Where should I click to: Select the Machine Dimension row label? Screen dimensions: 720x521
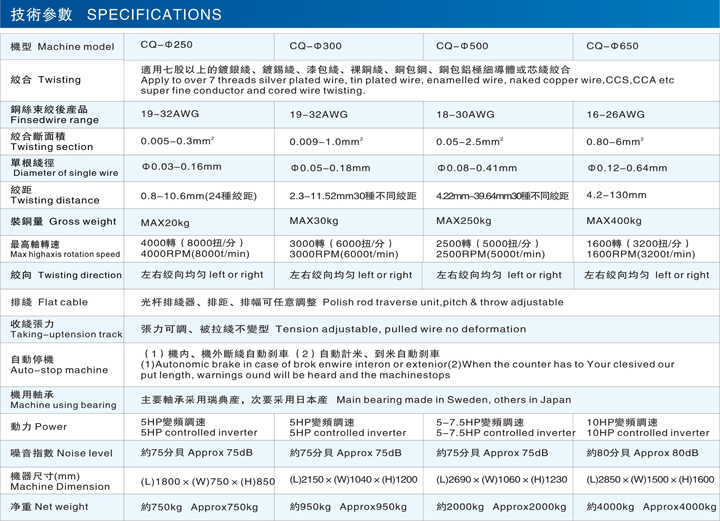(60, 481)
